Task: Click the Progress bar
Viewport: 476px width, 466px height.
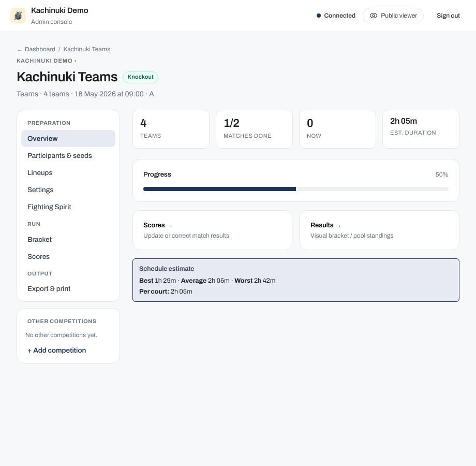Action: pos(296,189)
